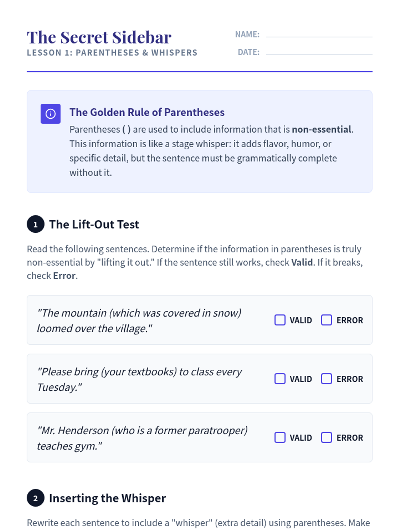Click the info icon beside Golden Rule heading
This screenshot has width=399, height=532.
pyautogui.click(x=51, y=114)
